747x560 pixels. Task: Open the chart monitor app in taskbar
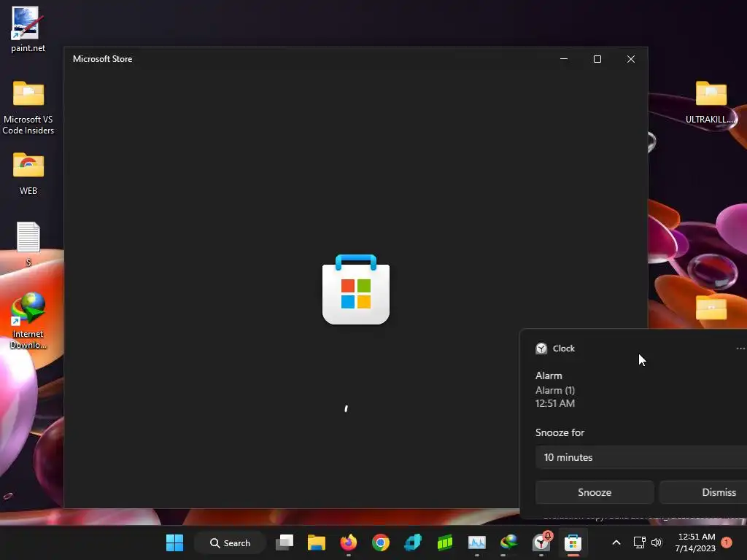(476, 542)
